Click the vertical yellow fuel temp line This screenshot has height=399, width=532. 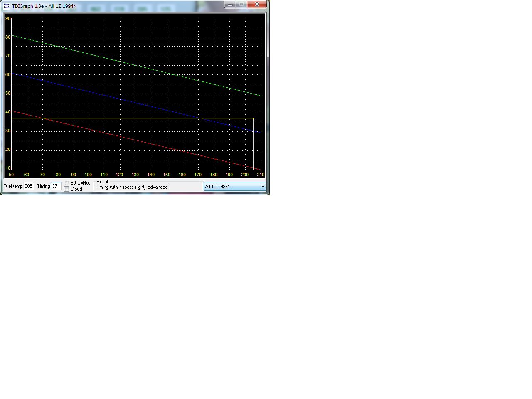pyautogui.click(x=253, y=145)
